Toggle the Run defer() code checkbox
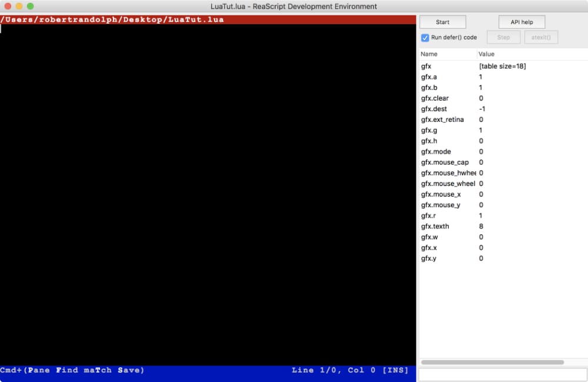The height and width of the screenshot is (382, 588). (425, 38)
